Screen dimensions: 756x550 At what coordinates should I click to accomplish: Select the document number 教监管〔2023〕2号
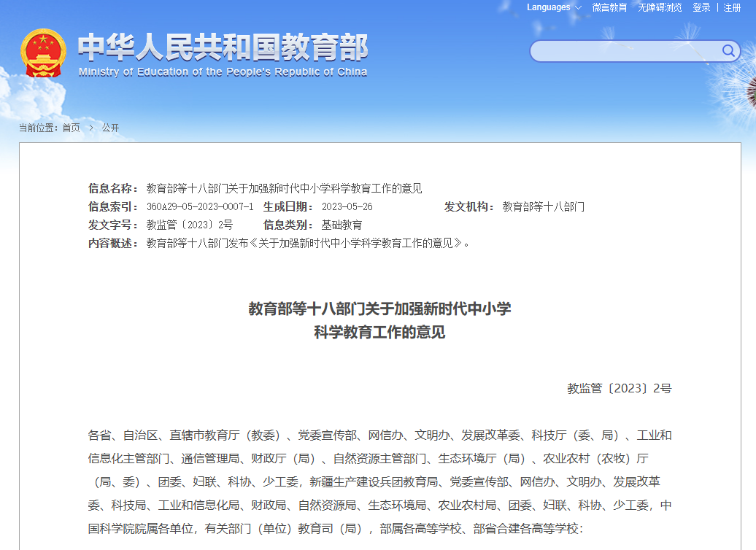[x=188, y=224]
